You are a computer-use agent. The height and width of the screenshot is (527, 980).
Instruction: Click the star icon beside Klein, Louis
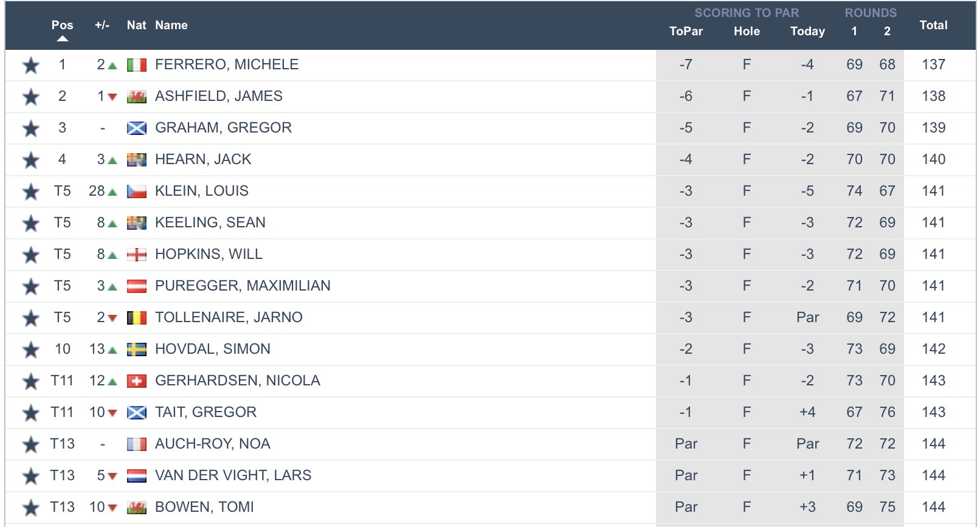(x=30, y=191)
